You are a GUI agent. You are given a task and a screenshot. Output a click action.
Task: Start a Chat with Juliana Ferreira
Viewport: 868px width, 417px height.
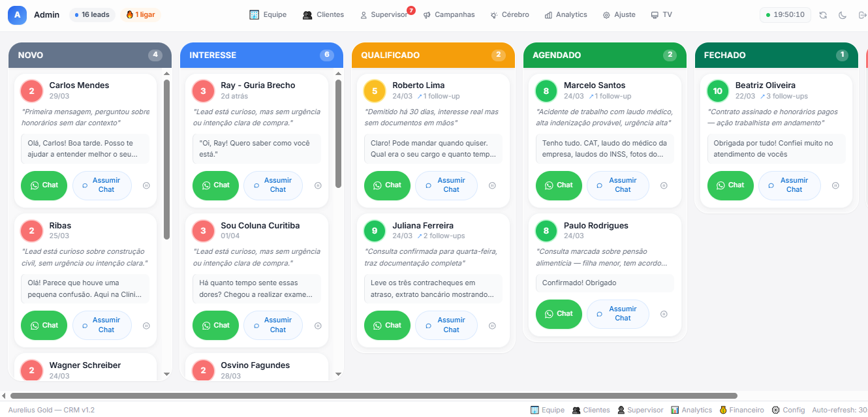point(387,325)
